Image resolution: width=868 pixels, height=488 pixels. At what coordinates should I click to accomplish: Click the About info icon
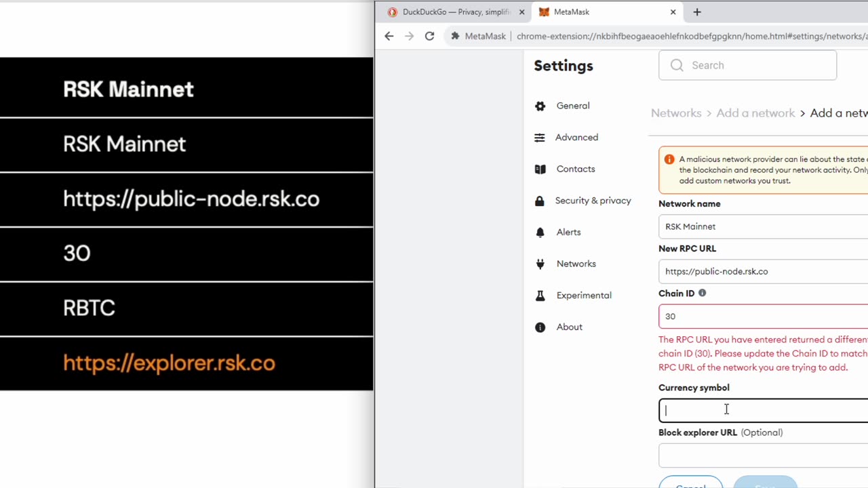coord(540,327)
